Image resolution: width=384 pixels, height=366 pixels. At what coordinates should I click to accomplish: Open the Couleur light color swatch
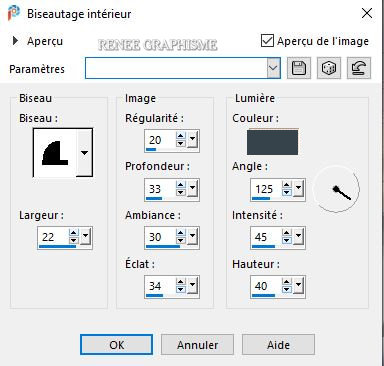pos(272,142)
